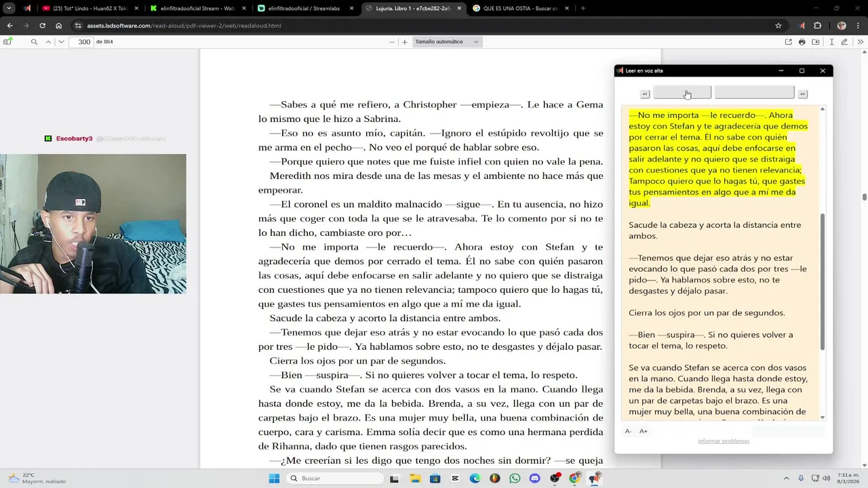Go to the browser home page
This screenshot has height=488, width=868.
point(58,26)
